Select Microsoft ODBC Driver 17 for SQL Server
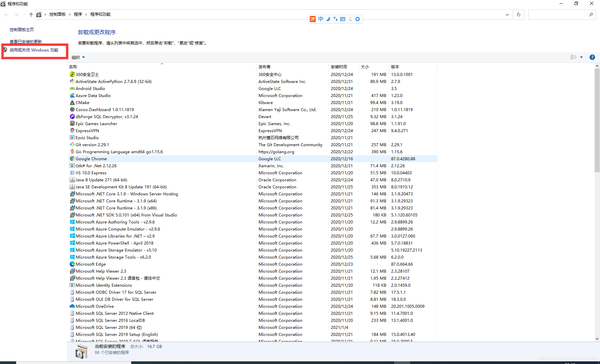Viewport: 600px width, 364px height. coord(253,292)
